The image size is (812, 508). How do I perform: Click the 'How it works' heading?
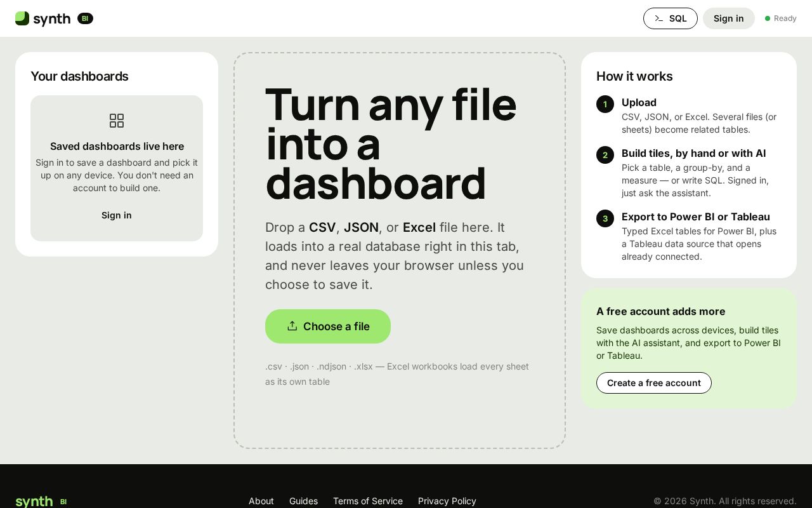(634, 76)
